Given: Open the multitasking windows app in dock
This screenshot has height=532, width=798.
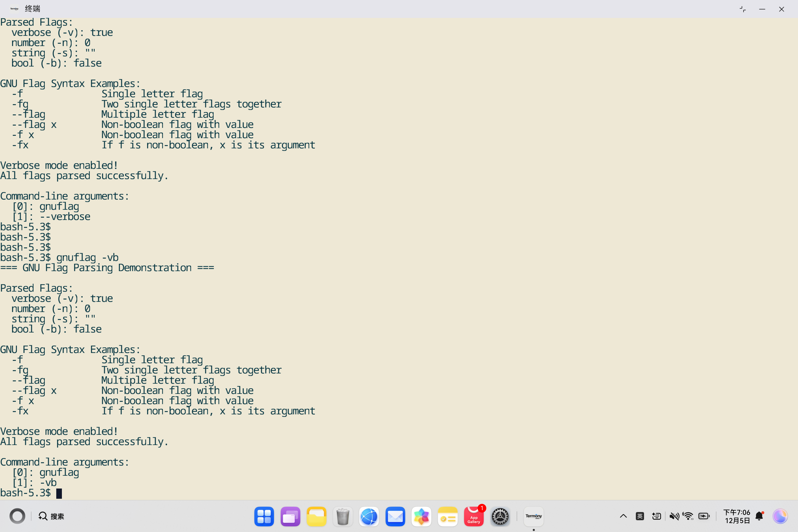Looking at the screenshot, I should tap(290, 516).
